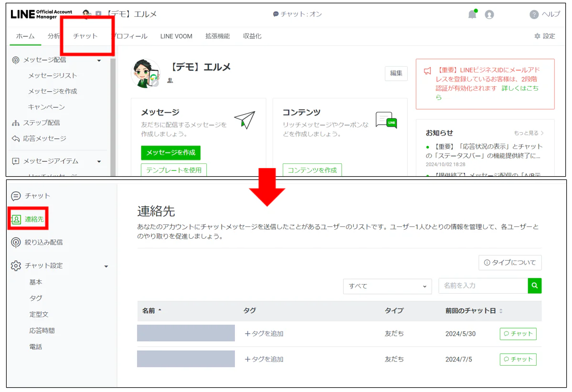Viewport: 572px width, 392px height.
Task: Click the コンテンツを作成 button
Action: tap(312, 170)
